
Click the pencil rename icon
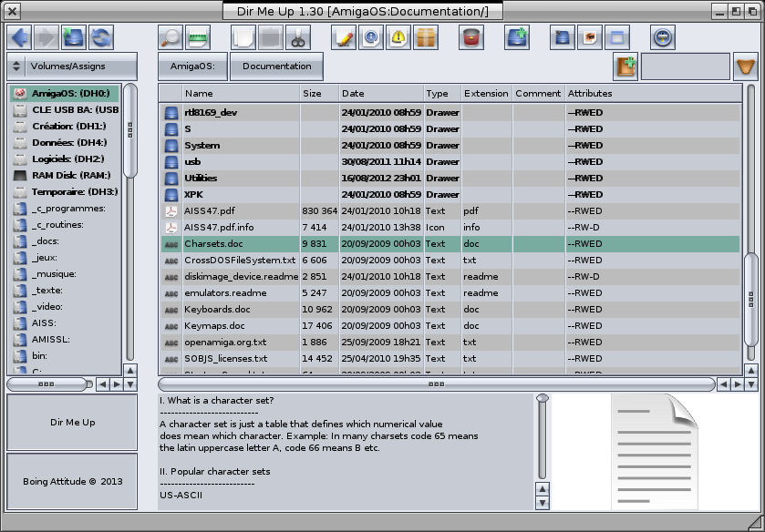[x=344, y=37]
